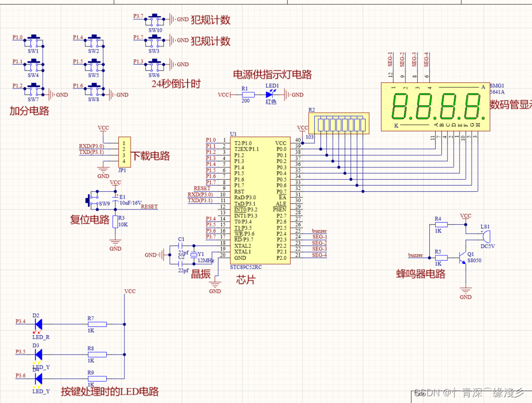The image size is (532, 403).
Task: Click the '24秒倒计时' label
Action: (x=176, y=83)
